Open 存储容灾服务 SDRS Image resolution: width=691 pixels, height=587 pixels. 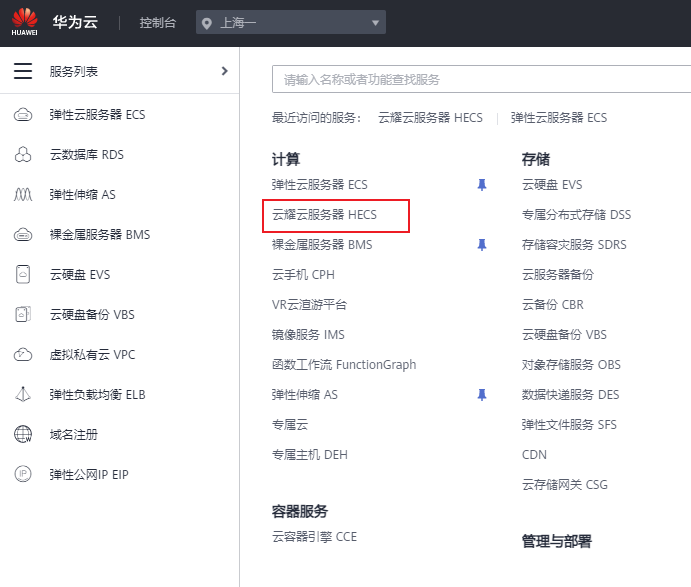coord(574,245)
